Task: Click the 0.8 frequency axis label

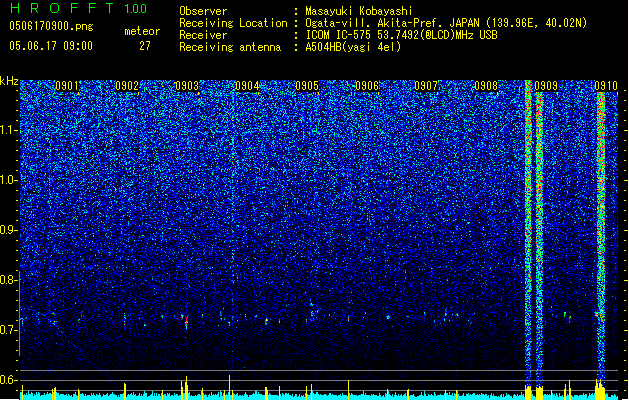Action: pos(8,280)
